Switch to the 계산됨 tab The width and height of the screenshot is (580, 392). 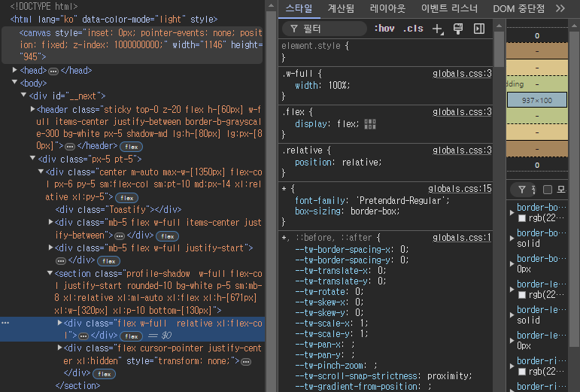tap(341, 8)
